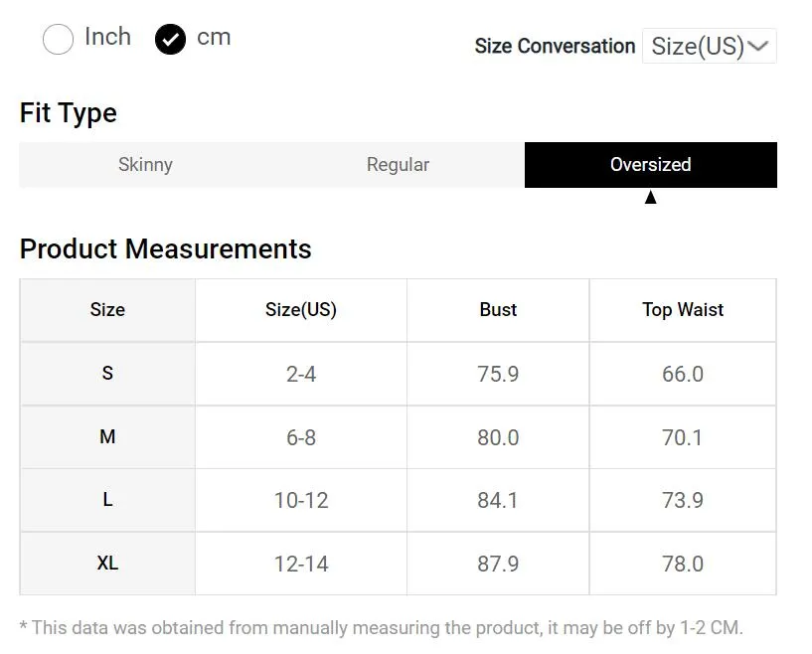Screen dimensions: 812x654
Task: Click the Top Waist column header
Action: 683,310
